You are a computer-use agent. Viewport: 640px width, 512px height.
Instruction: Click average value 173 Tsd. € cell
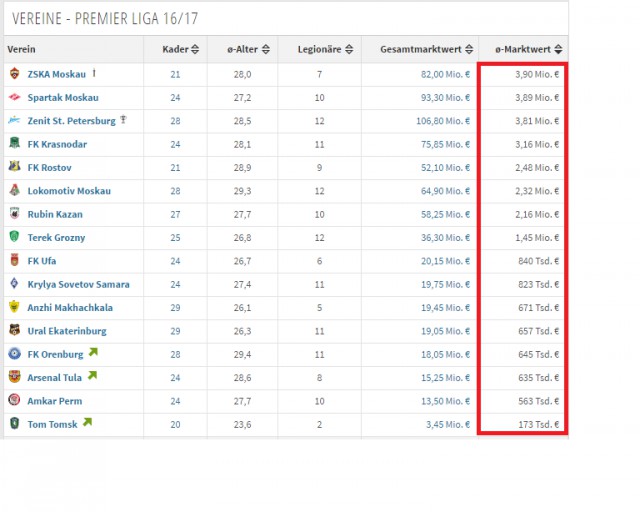point(538,424)
